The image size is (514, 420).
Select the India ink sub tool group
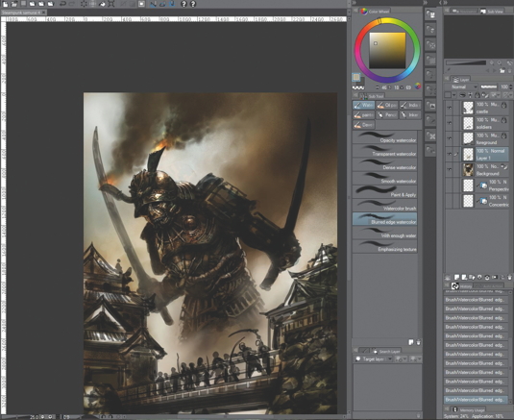pos(410,106)
